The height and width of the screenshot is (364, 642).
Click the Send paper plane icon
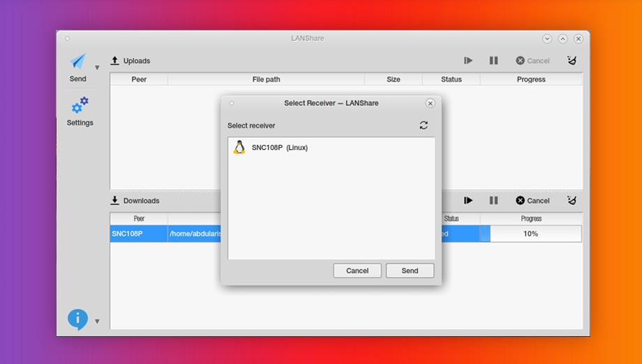[77, 61]
